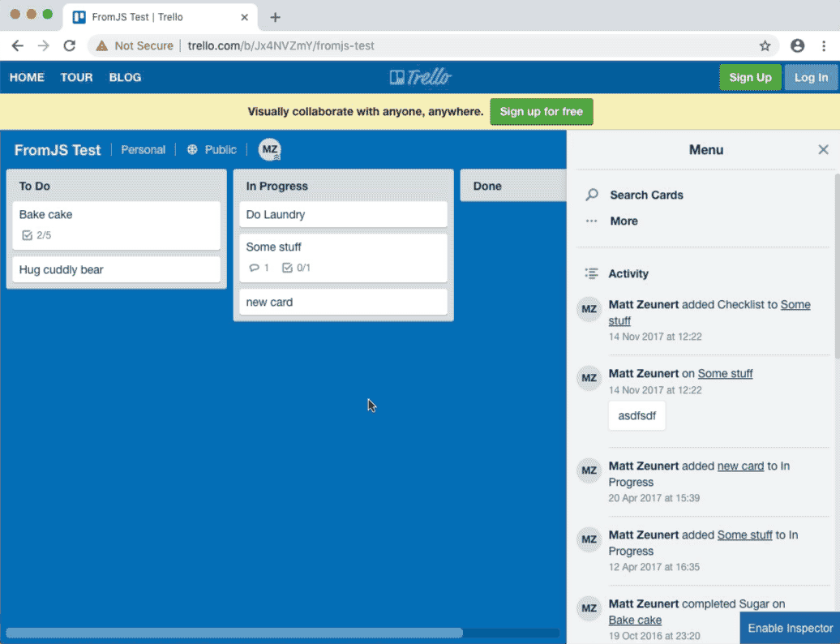
Task: Click the Activity list icon
Action: (x=591, y=274)
